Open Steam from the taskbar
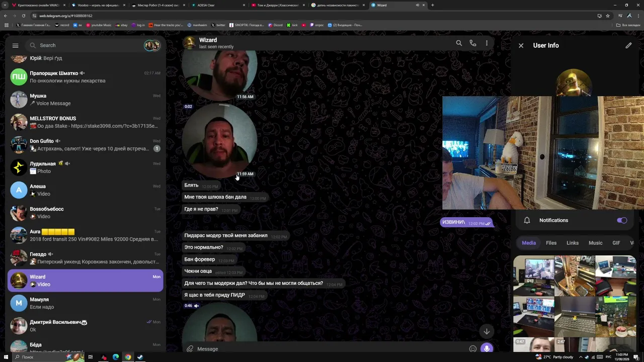 click(x=140, y=357)
